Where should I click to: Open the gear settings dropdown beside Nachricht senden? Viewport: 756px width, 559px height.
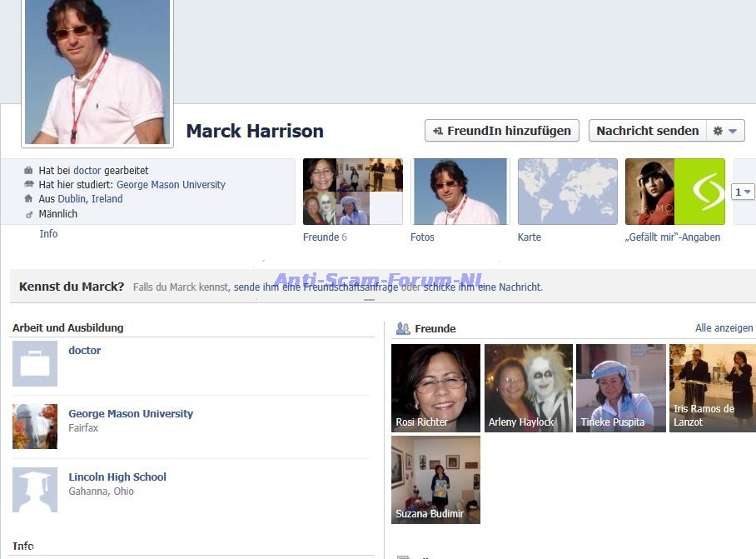click(x=724, y=131)
